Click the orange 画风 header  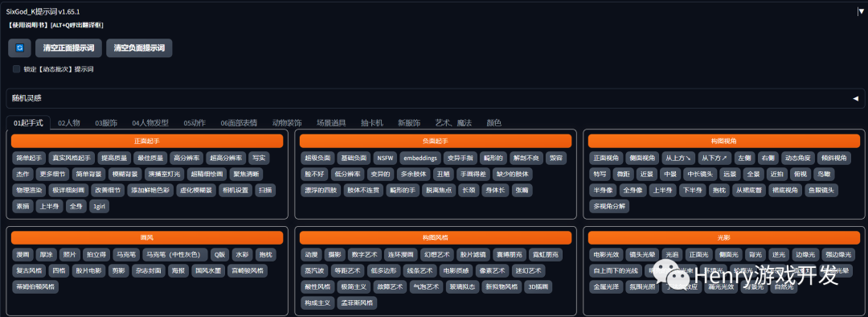[x=147, y=238]
